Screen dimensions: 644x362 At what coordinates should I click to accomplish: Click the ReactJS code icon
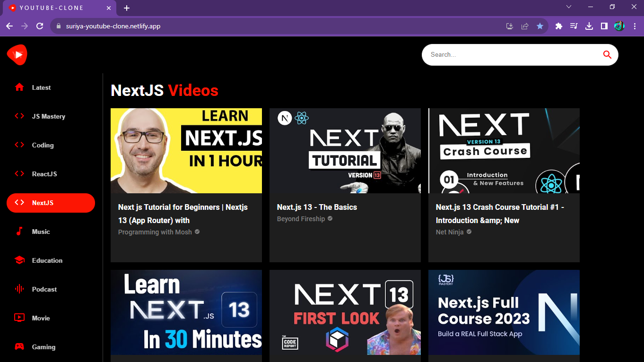pyautogui.click(x=19, y=173)
